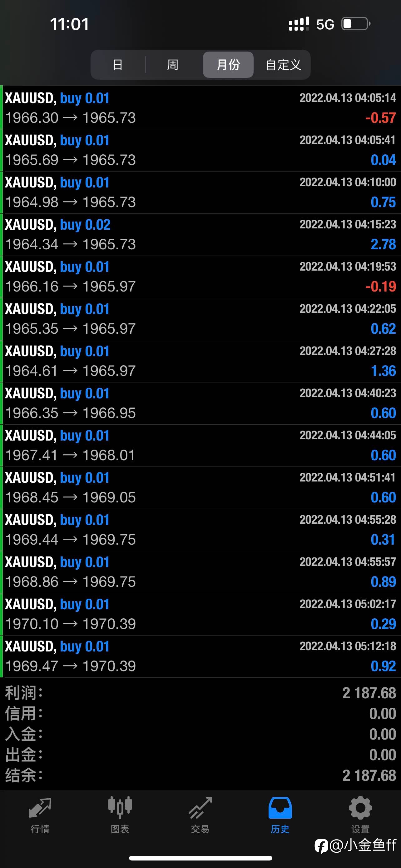Open trade with profit 0.75
The height and width of the screenshot is (868, 401).
[x=200, y=192]
